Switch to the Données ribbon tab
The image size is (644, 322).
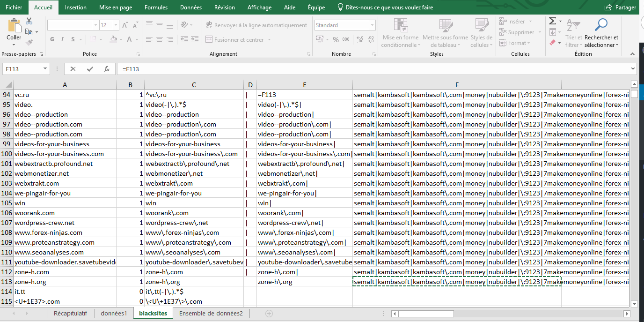(191, 7)
